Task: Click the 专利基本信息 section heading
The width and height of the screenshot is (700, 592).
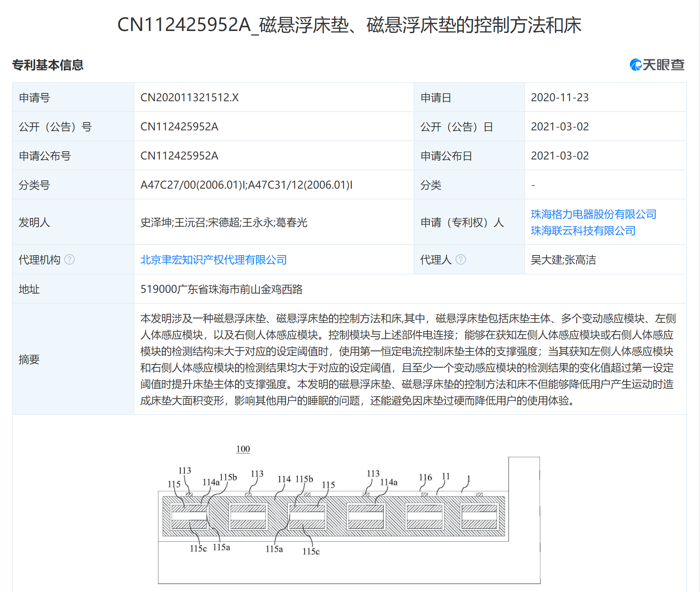Action: point(48,65)
